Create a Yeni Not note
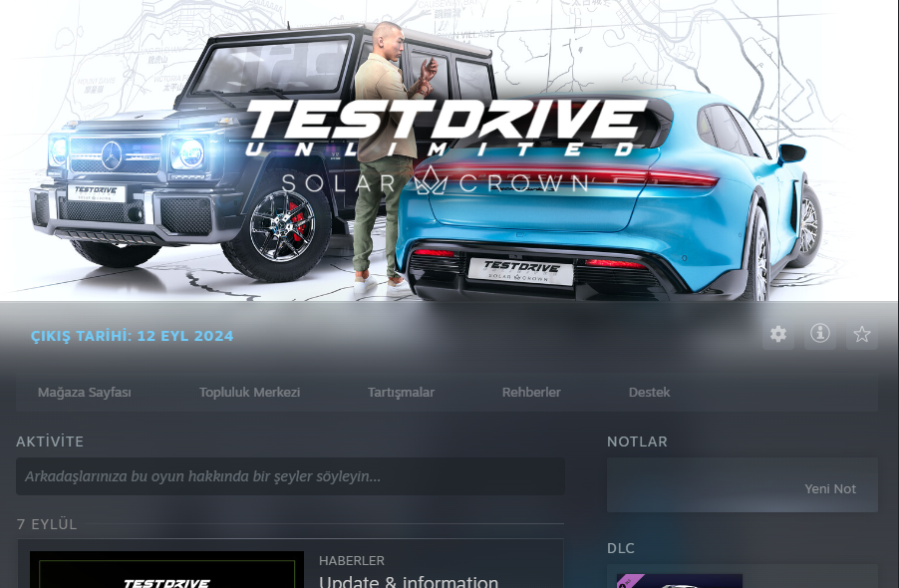The image size is (899, 588). (829, 489)
